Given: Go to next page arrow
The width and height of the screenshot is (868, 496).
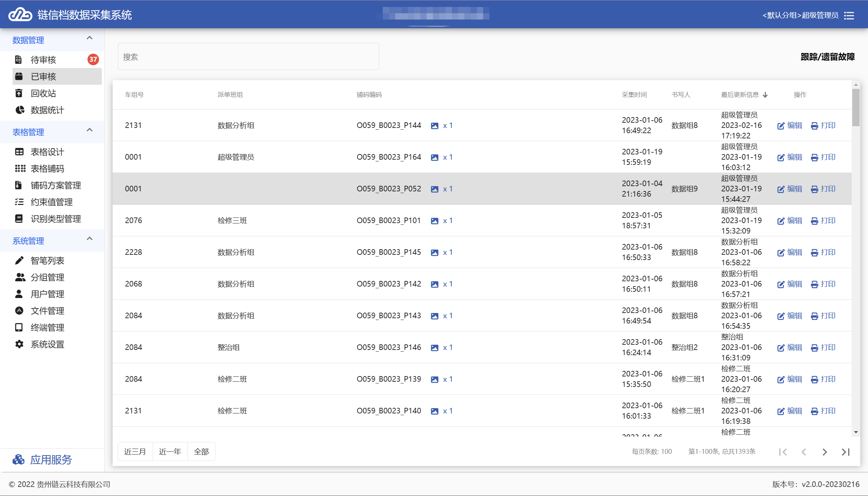Looking at the screenshot, I should 824,452.
